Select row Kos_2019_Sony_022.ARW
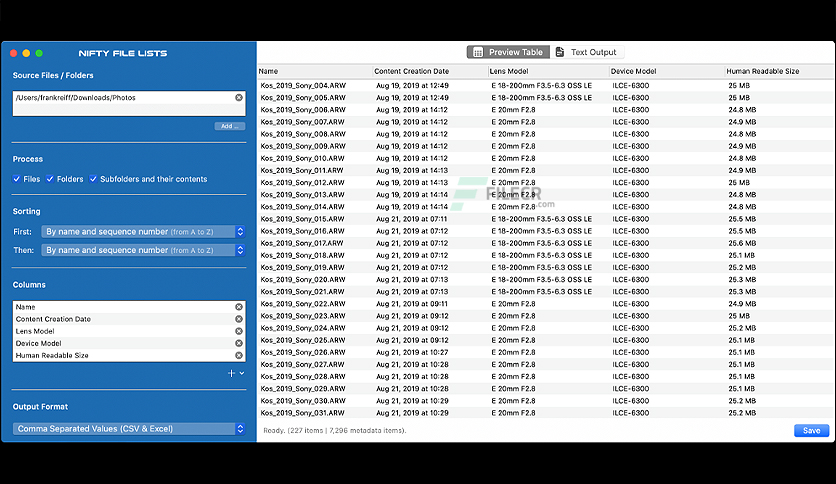 click(546, 304)
